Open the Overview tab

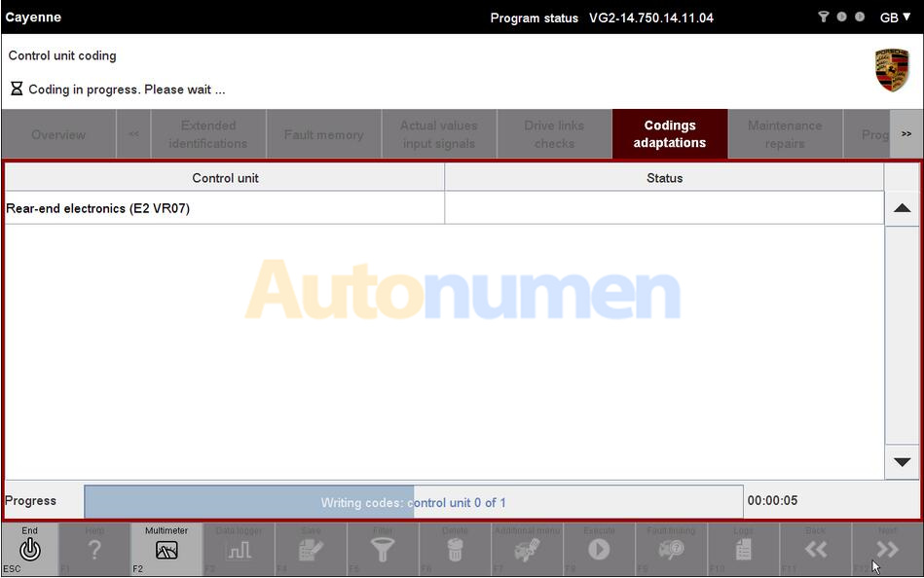tap(58, 134)
